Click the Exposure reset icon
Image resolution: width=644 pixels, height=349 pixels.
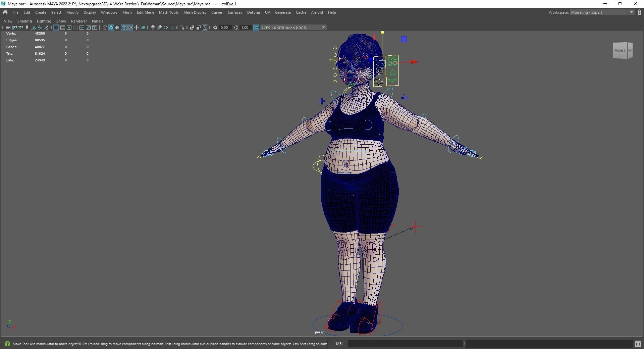[215, 28]
